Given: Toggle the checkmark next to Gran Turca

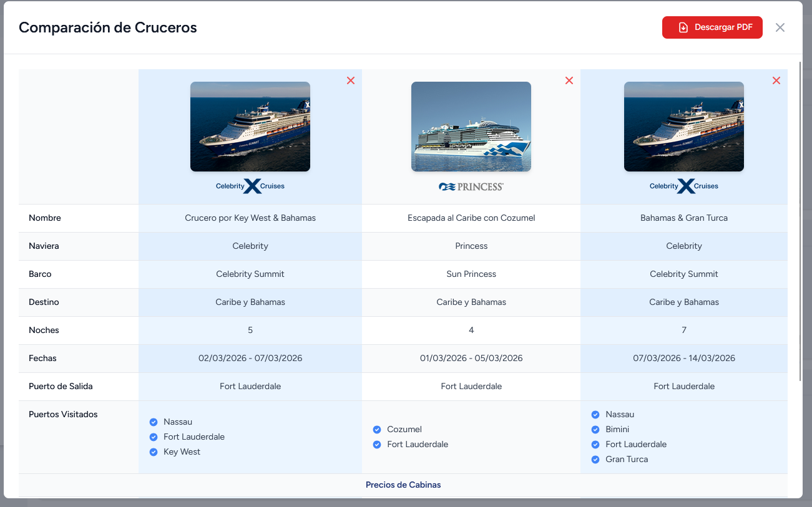Looking at the screenshot, I should 595,459.
